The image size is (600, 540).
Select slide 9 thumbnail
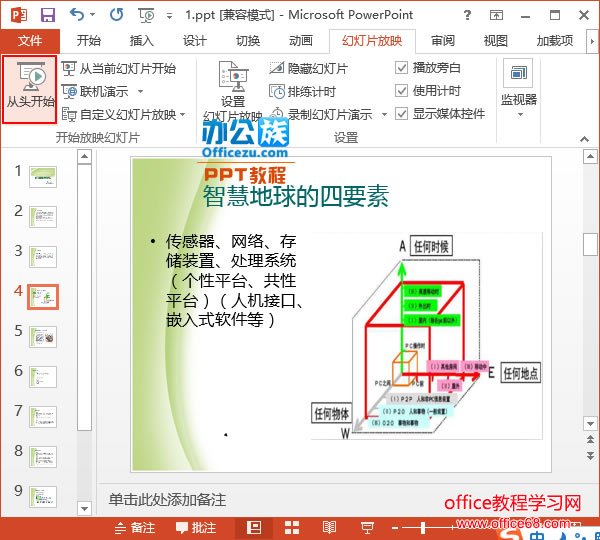click(x=43, y=496)
